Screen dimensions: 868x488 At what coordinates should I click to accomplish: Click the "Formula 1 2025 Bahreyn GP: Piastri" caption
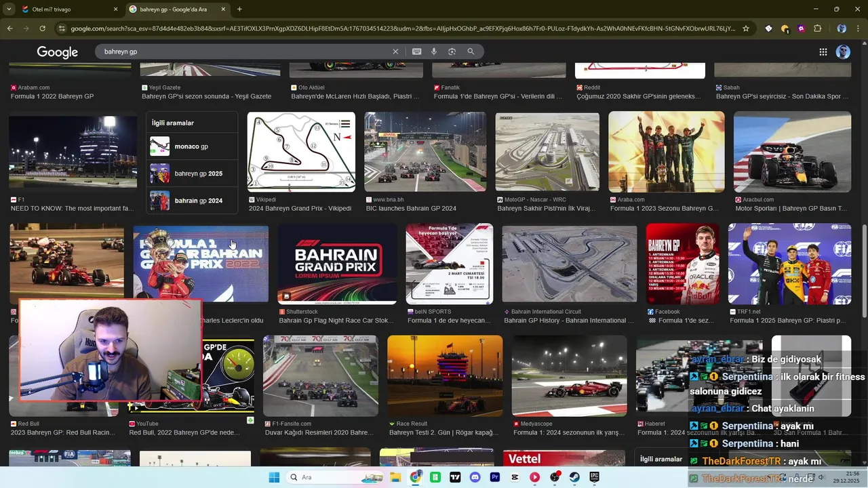pyautogui.click(x=788, y=321)
